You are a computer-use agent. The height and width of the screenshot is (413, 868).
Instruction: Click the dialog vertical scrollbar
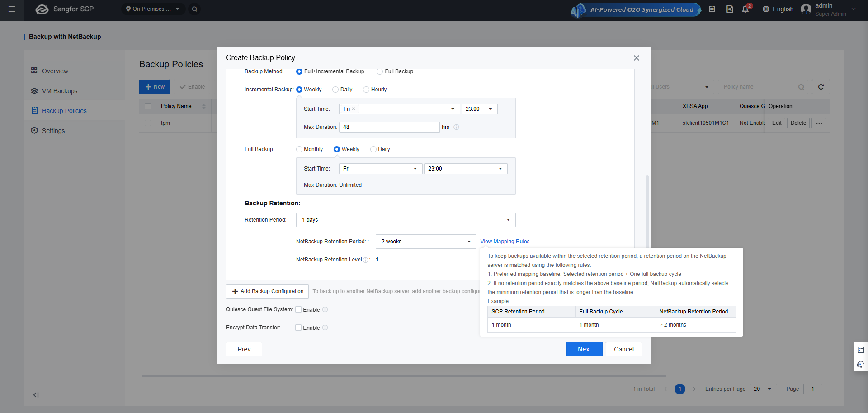point(647,213)
